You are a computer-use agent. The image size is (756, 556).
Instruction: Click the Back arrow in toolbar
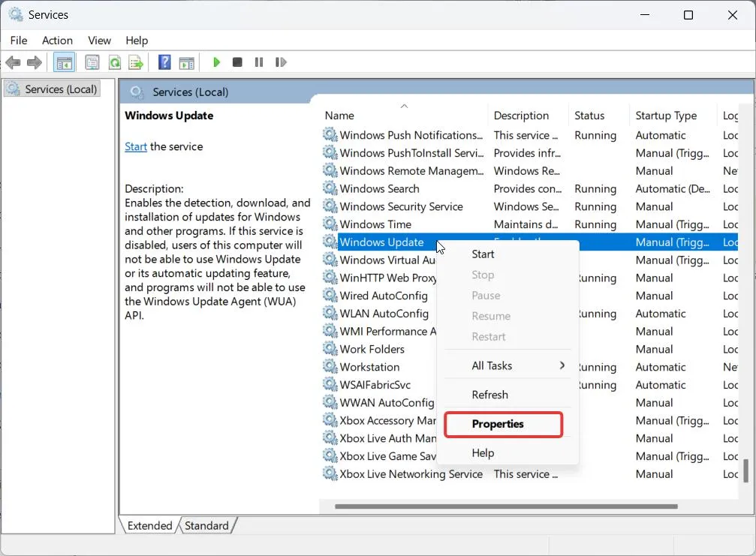13,62
